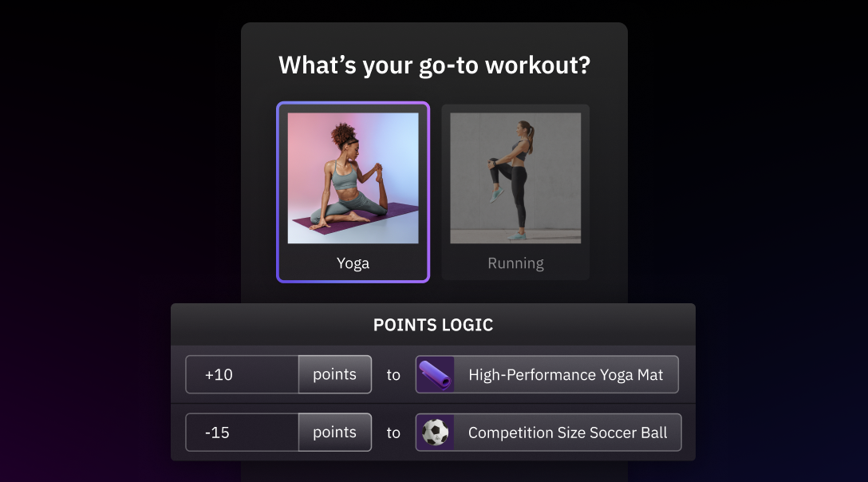Open the High-Performance Yoga Mat product selector
This screenshot has height=482, width=868.
[x=547, y=374]
